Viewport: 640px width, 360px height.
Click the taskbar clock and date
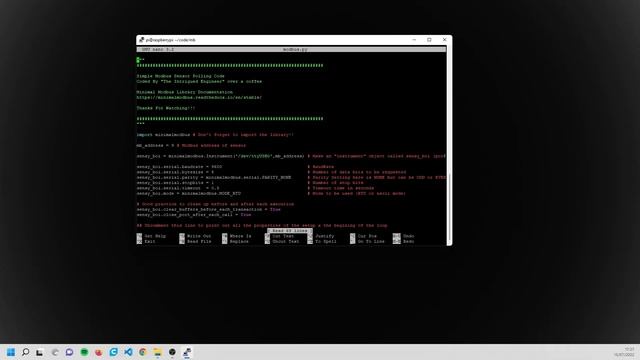pyautogui.click(x=624, y=352)
